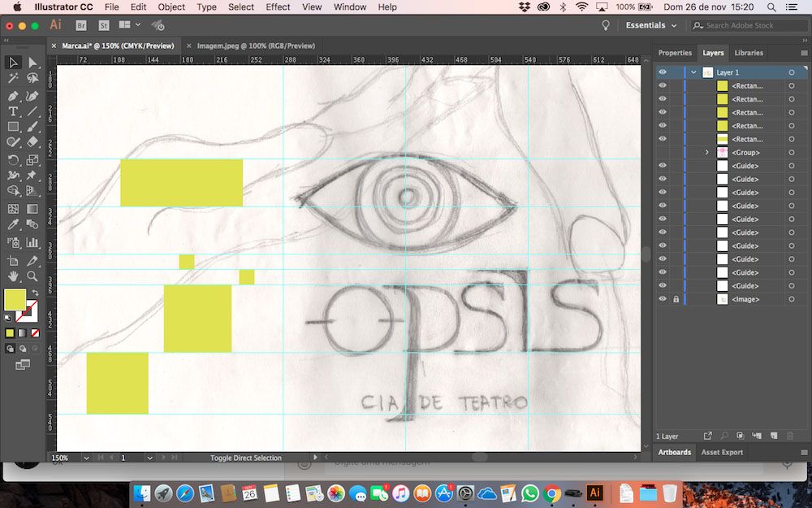Collapse Layer 1 disclosure arrow
Viewport: 812px width, 508px height.
[x=693, y=72]
